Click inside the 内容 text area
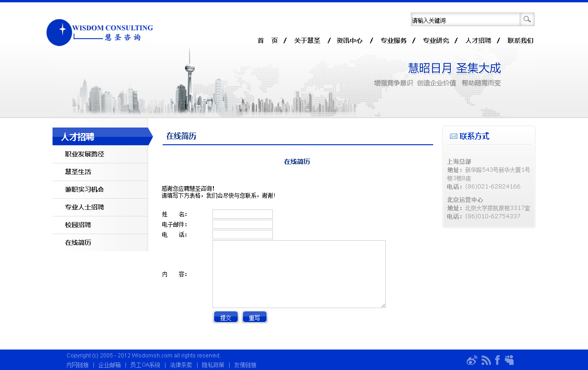Image resolution: width=588 pixels, height=370 pixels. tap(299, 274)
